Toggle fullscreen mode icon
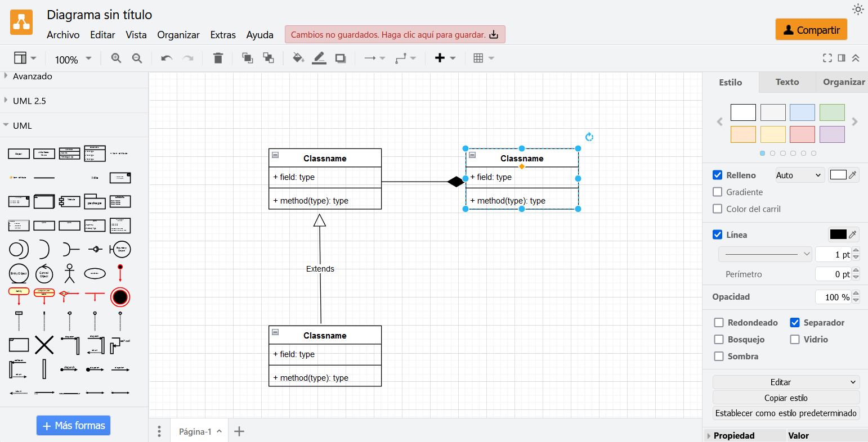 point(827,58)
